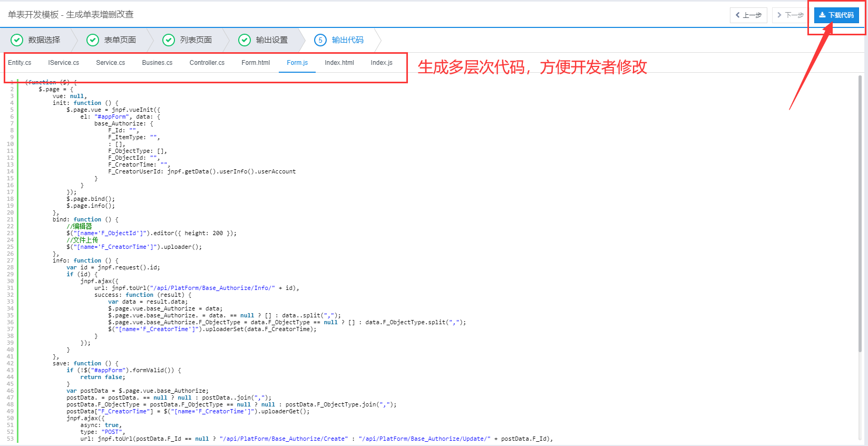
Task: Click the 列表页面 step checkmark icon
Action: coord(169,40)
